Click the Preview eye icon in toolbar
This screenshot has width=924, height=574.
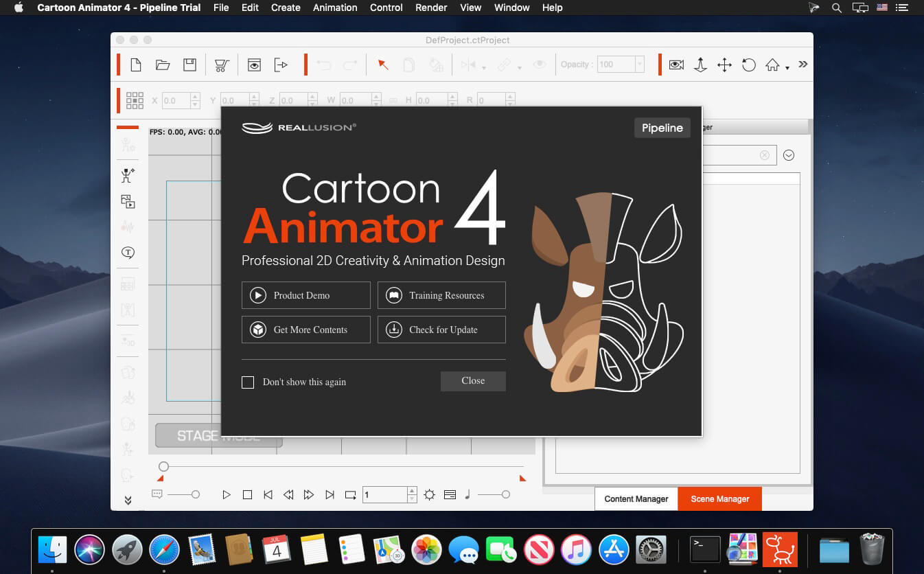(254, 65)
